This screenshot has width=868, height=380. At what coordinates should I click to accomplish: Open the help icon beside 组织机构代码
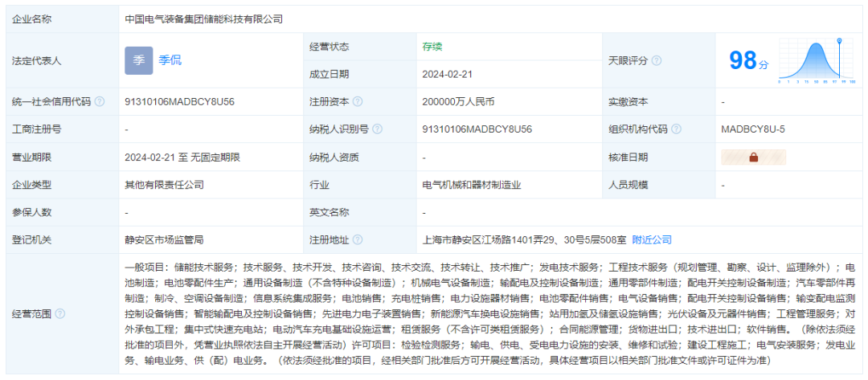coord(676,129)
